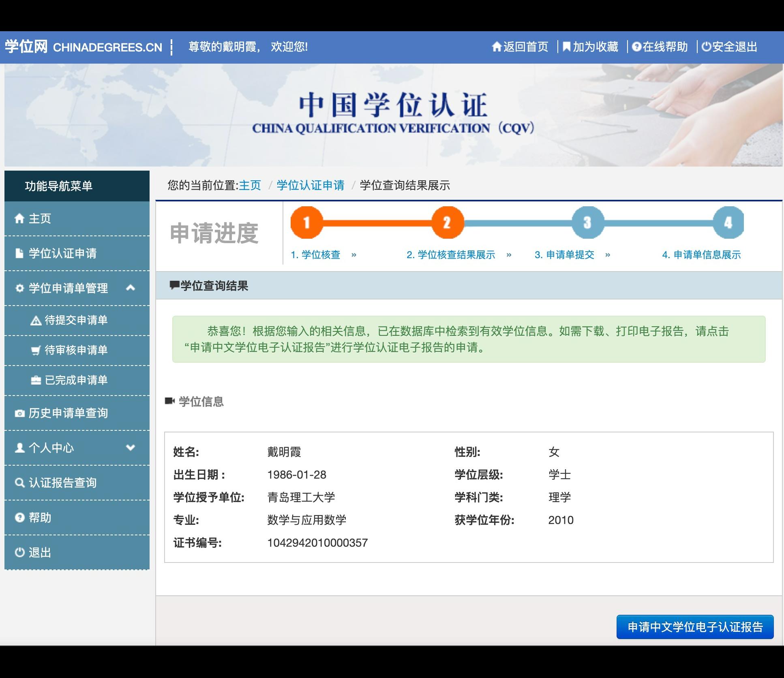Click the camera icon for 历史申请单查询

[x=19, y=413]
